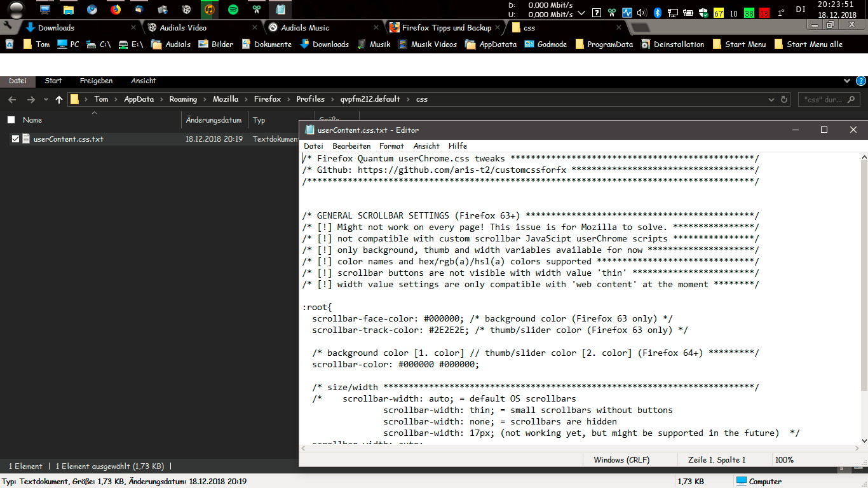Open the address bar history dropdown

(771, 100)
